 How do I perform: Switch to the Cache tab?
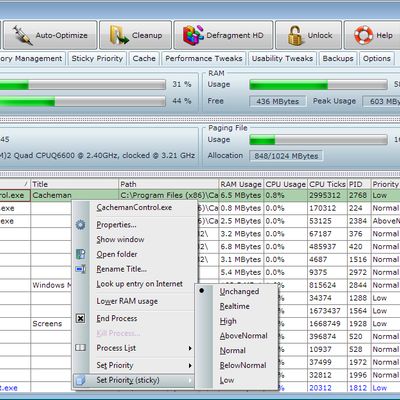(x=144, y=59)
